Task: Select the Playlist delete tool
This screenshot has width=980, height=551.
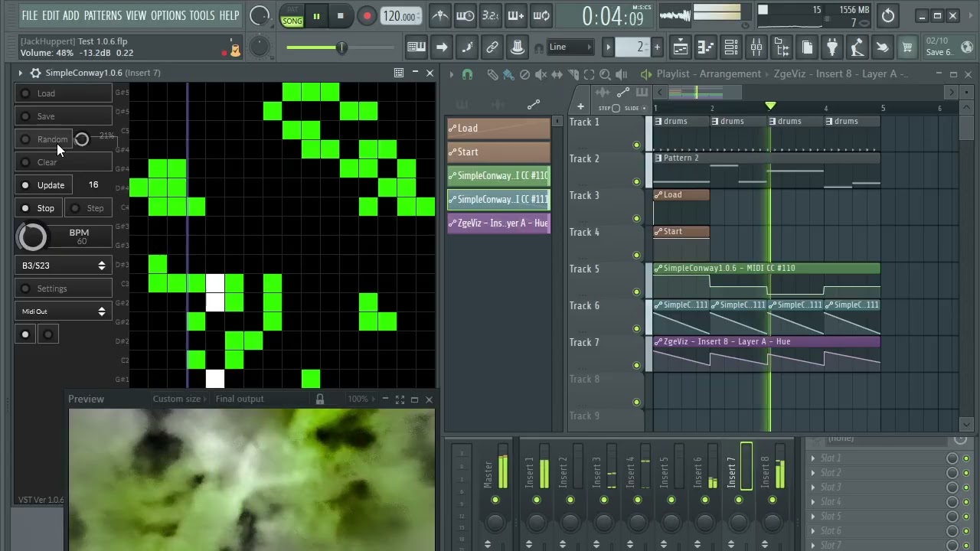Action: pyautogui.click(x=524, y=74)
